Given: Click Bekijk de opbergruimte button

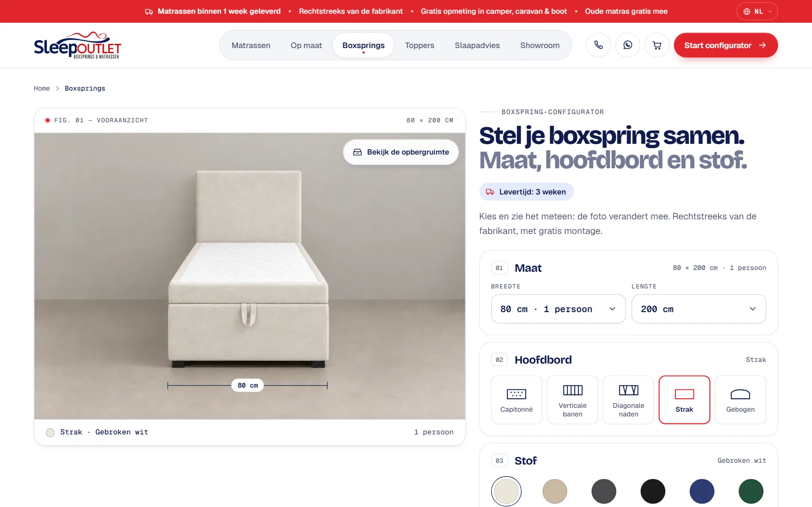Looking at the screenshot, I should pyautogui.click(x=401, y=152).
